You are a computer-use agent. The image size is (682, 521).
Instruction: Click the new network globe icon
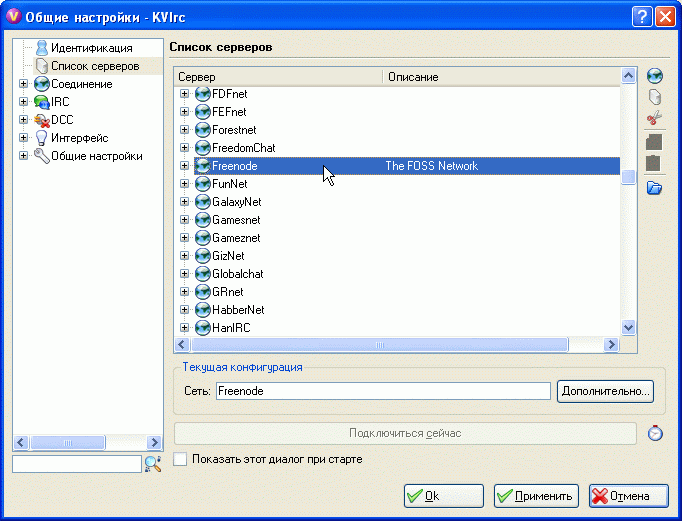coord(655,76)
